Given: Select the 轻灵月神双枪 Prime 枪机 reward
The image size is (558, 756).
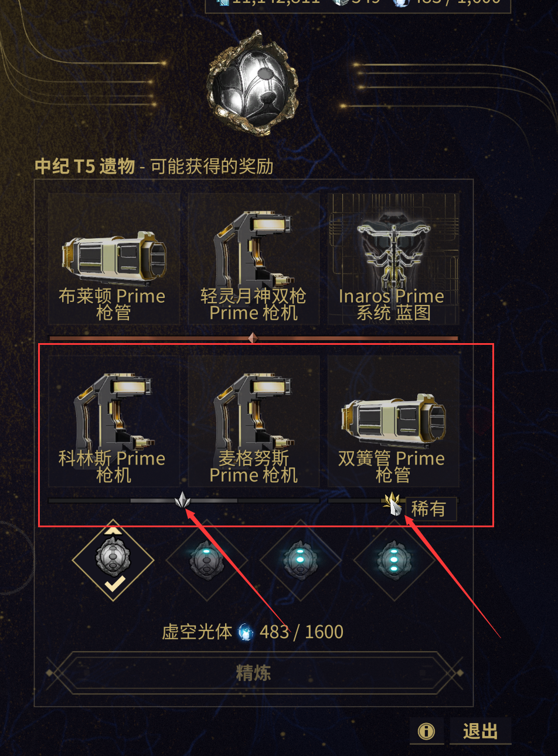Looking at the screenshot, I should (x=253, y=259).
